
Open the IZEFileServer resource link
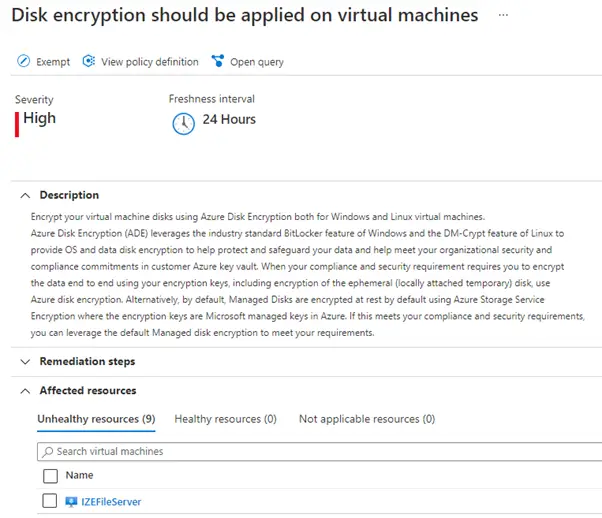tap(110, 502)
